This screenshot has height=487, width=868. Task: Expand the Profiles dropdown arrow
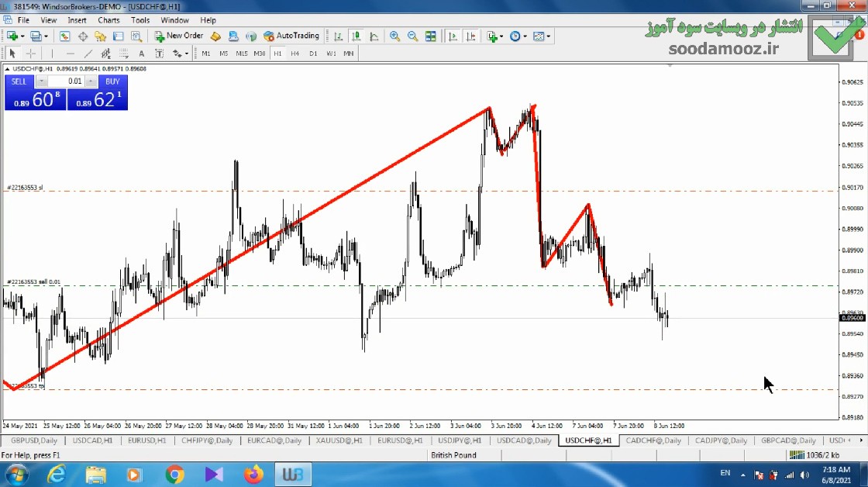(46, 36)
